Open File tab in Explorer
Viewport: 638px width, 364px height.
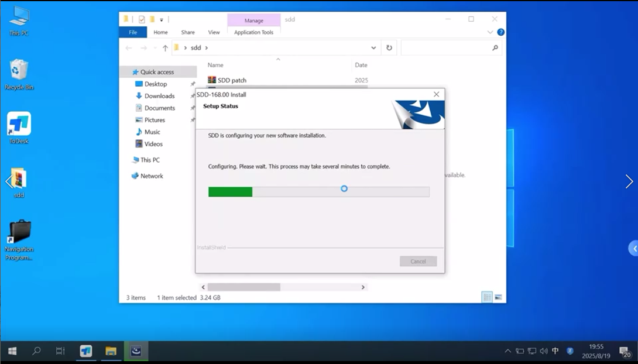coord(133,32)
